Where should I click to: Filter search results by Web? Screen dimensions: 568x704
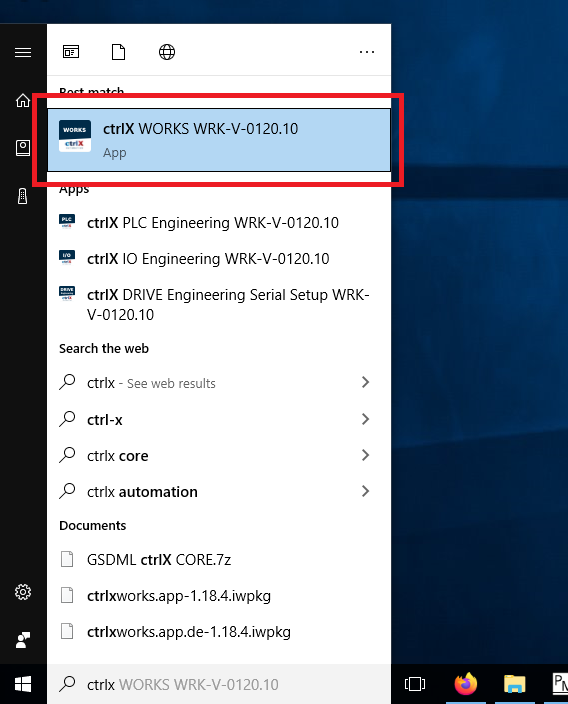pyautogui.click(x=167, y=52)
